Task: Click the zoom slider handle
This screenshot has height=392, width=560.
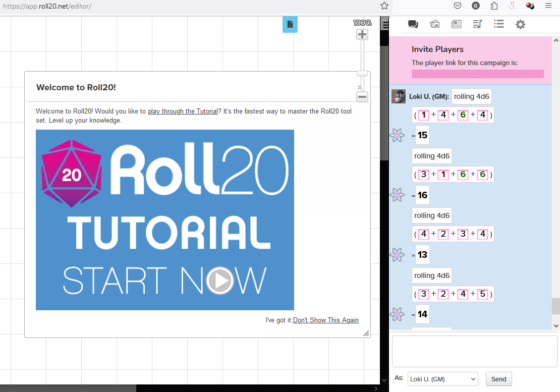Action: (362, 73)
